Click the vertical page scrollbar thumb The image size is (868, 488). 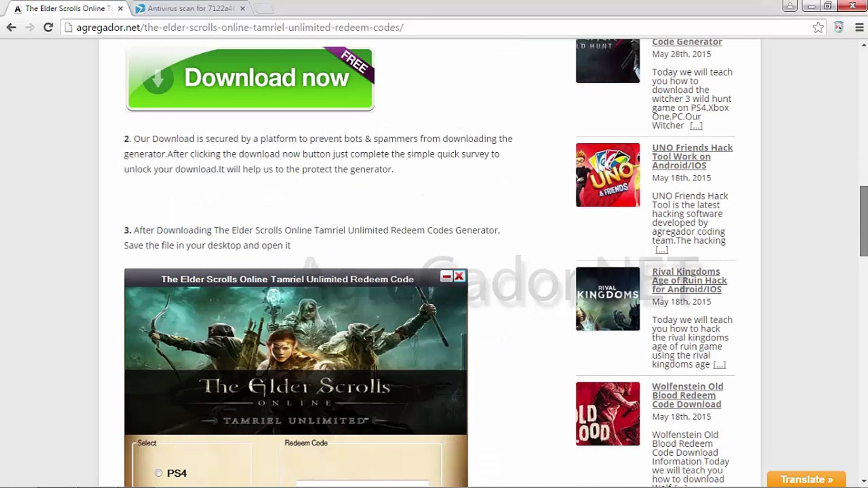click(x=863, y=221)
